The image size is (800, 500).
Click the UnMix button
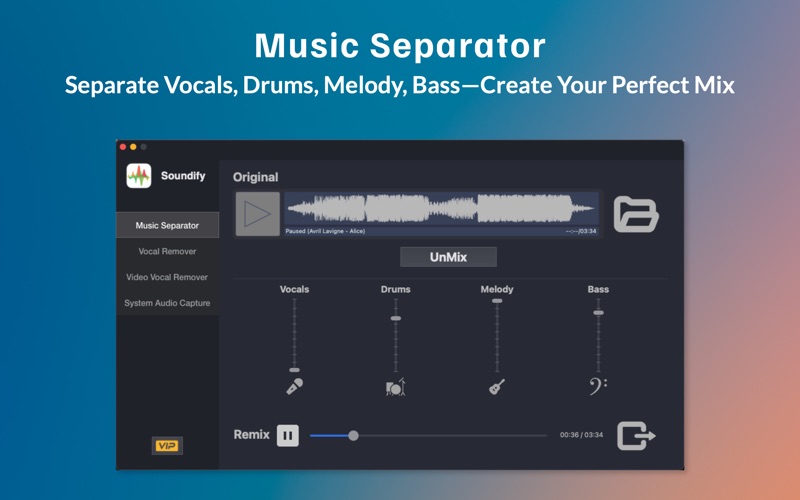pyautogui.click(x=448, y=257)
